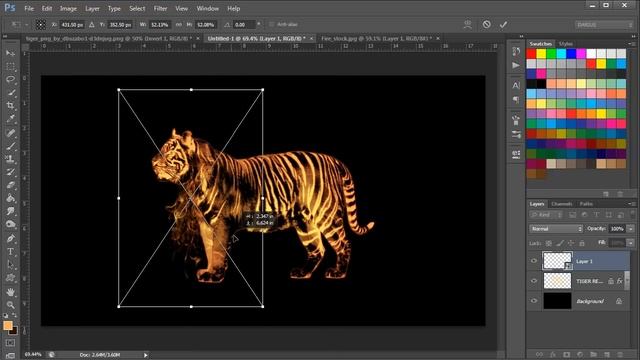Open the Brush panel icon
Screen dimensions: 640x360
[x=516, y=120]
